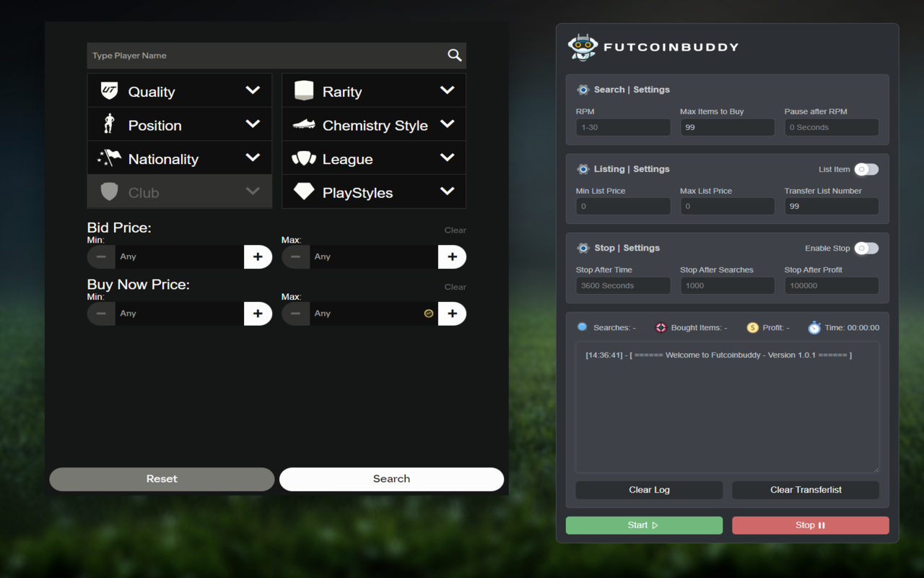
Task: Click the PlayStyles diamond icon
Action: click(304, 191)
